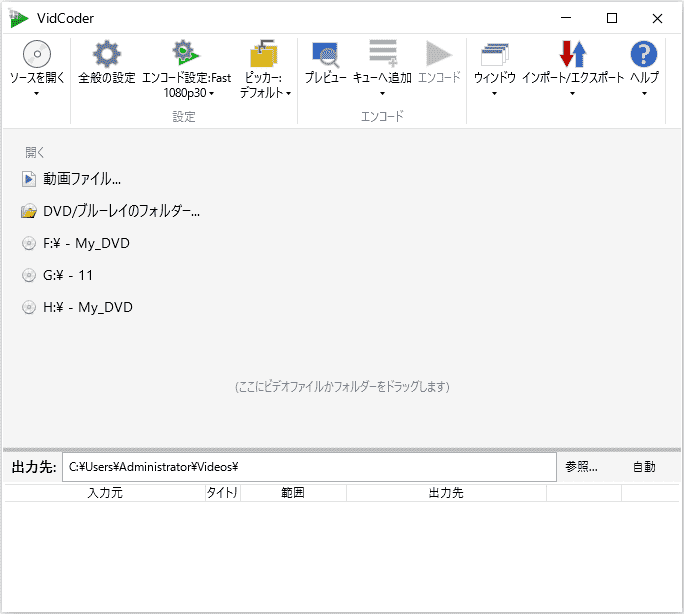Click the 範囲 column header
The width and height of the screenshot is (684, 614).
click(293, 493)
